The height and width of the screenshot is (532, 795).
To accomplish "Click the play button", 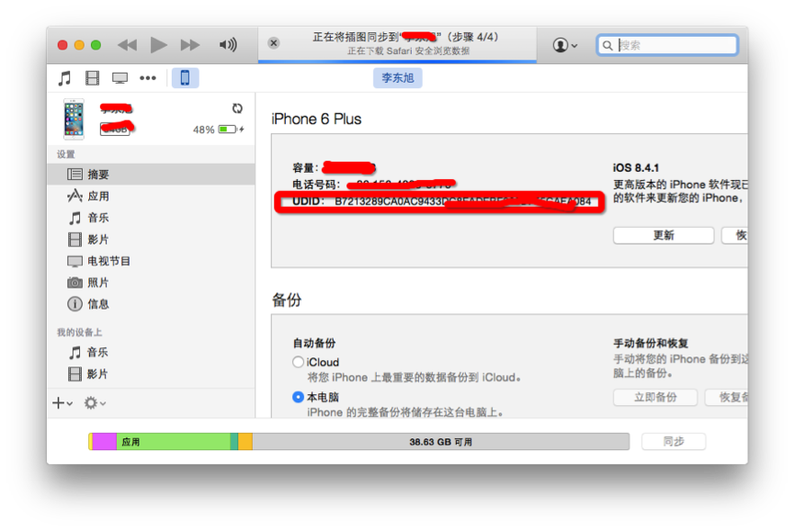I will coord(159,45).
